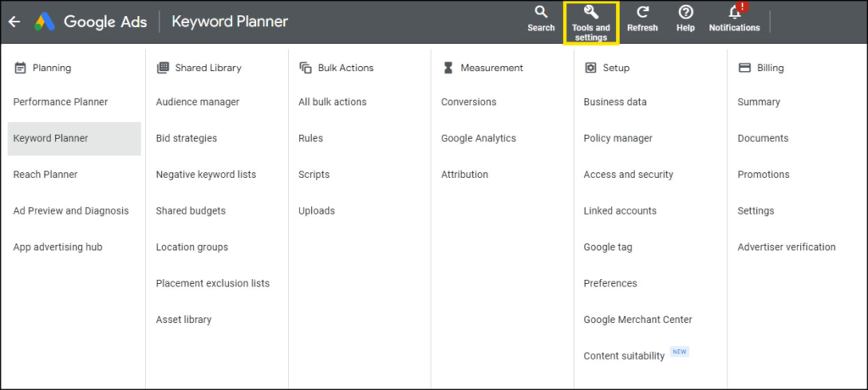Viewport: 868px width, 390px height.
Task: Click the NEW badge beside Content suitability
Action: click(x=679, y=352)
